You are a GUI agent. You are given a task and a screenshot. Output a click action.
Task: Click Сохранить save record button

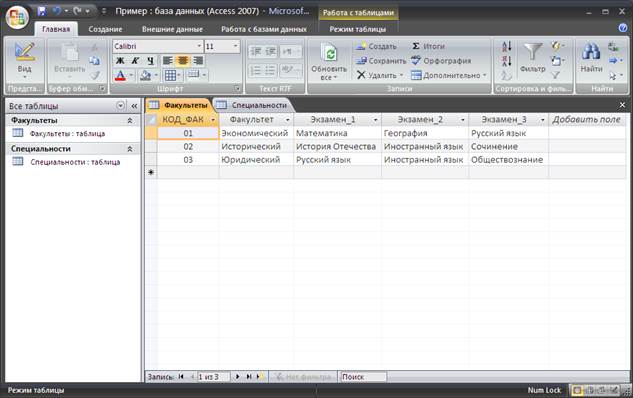pyautogui.click(x=381, y=61)
